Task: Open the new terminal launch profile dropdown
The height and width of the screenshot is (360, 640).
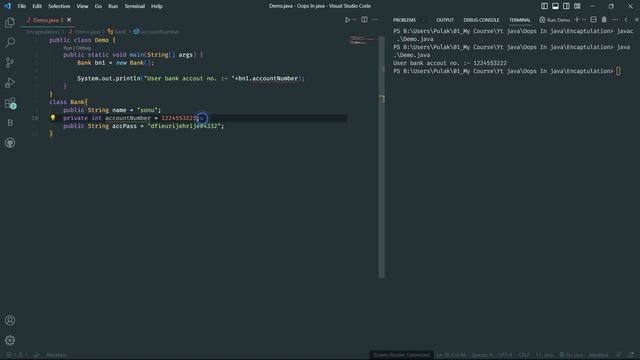Action: [584, 20]
